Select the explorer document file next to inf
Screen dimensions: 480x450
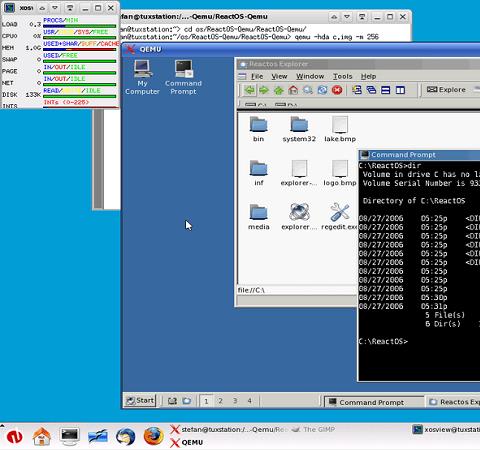tap(299, 173)
